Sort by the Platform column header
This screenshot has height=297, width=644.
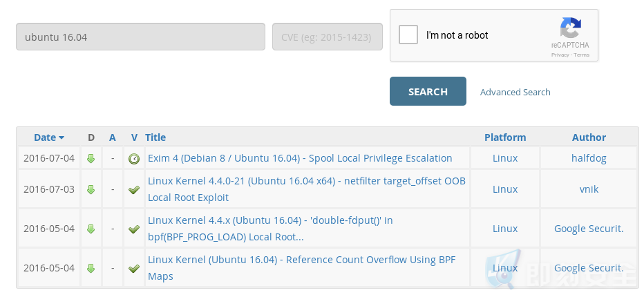pos(505,137)
